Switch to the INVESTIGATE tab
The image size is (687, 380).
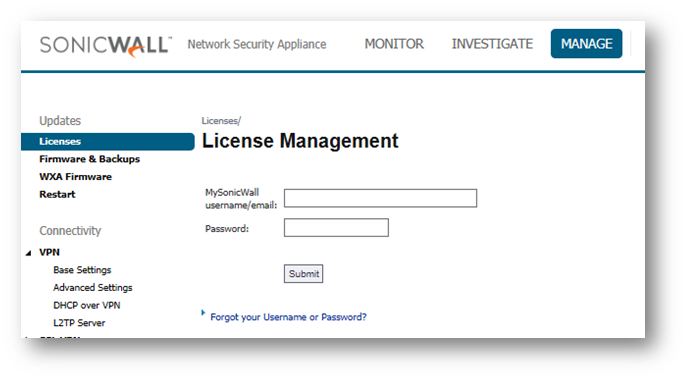pos(492,44)
